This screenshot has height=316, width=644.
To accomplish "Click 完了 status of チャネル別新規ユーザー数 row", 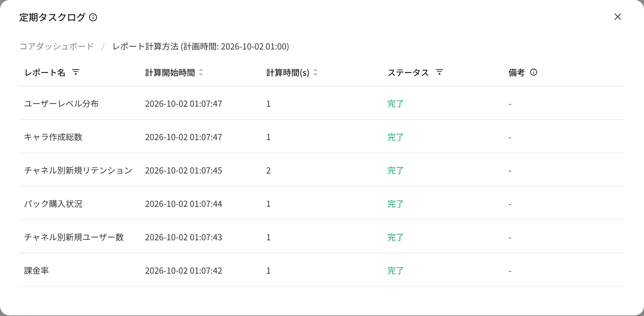I will click(395, 237).
